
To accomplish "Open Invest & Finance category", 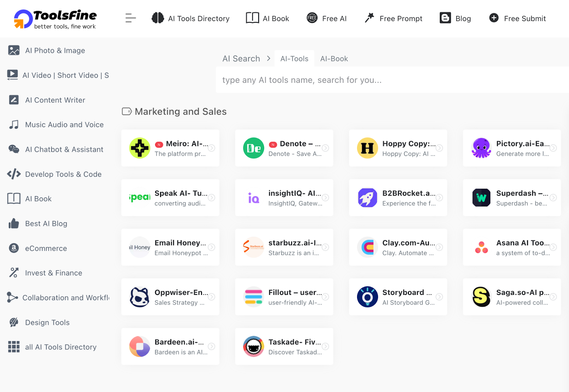I will (54, 273).
